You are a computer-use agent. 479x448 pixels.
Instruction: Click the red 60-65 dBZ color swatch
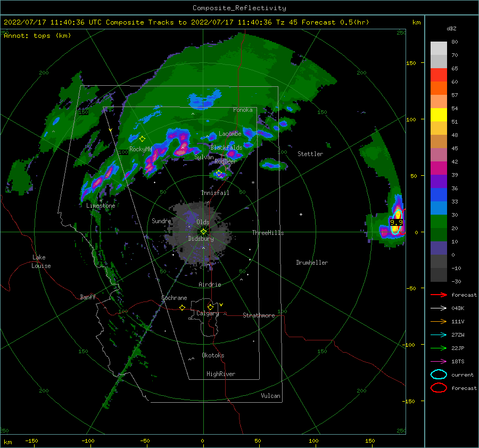pos(439,75)
